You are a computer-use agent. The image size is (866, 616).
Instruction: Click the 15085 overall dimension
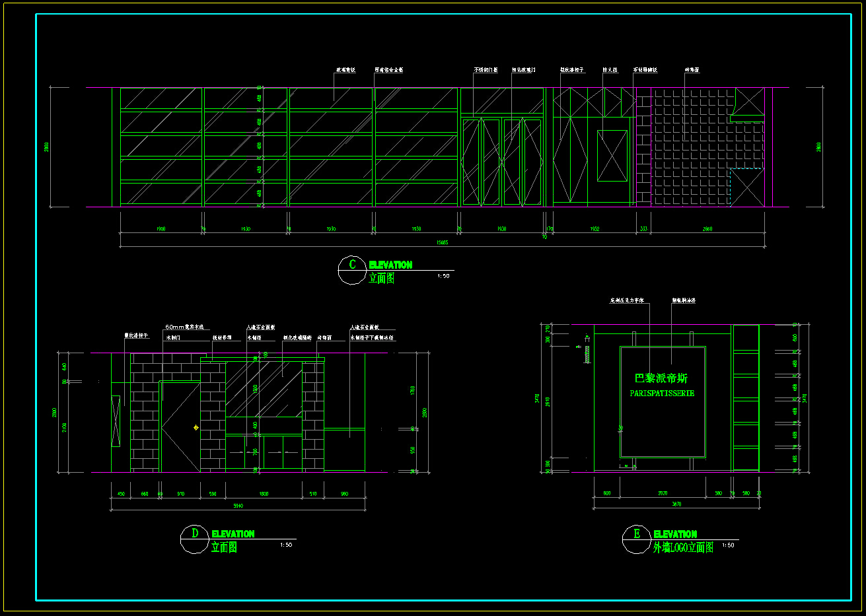(x=442, y=242)
